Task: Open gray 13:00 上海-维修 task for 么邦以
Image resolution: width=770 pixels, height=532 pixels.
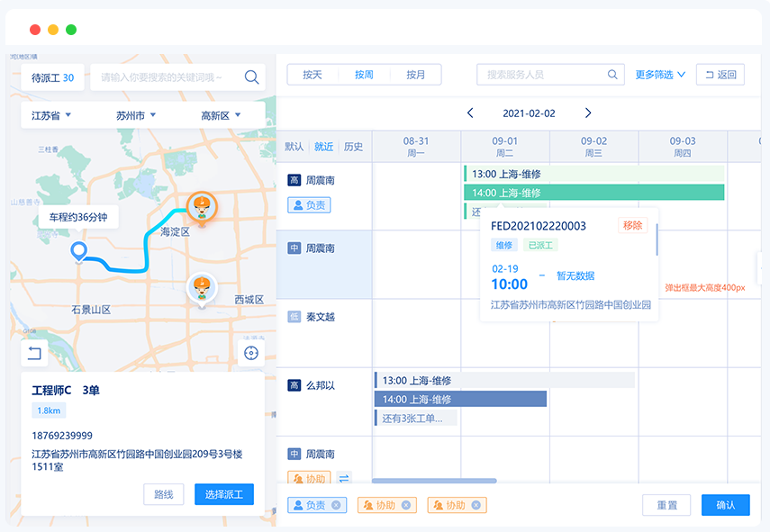Action: (504, 381)
